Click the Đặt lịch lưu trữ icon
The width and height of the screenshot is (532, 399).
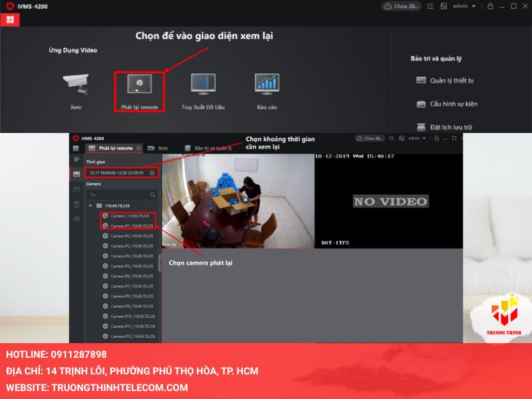pos(421,127)
